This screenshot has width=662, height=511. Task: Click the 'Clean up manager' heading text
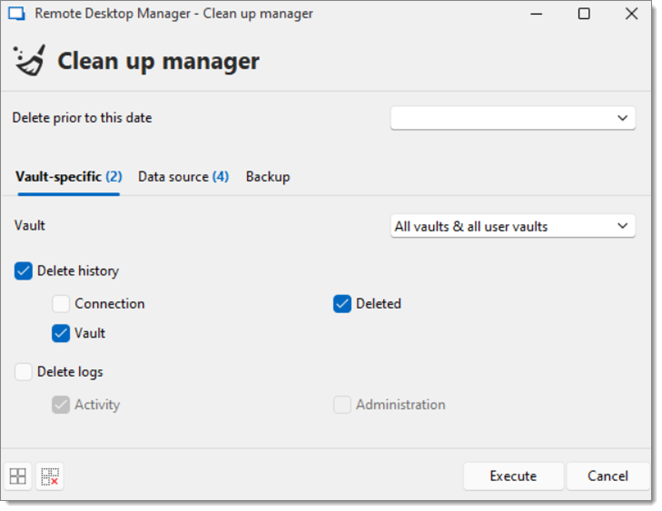[158, 61]
